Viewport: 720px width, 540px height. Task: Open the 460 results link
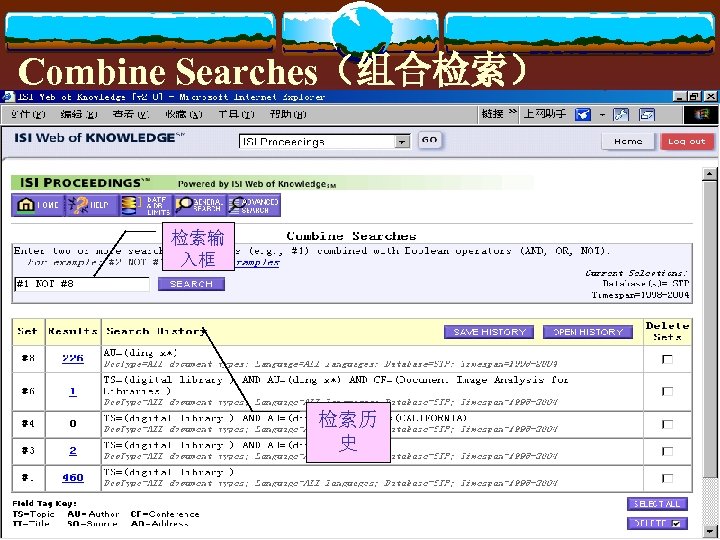click(73, 478)
